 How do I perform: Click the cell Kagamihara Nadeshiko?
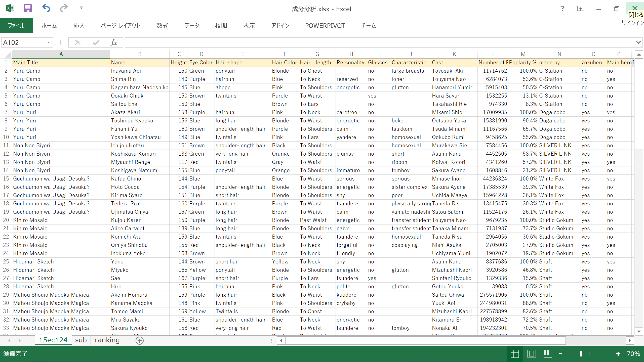[140, 87]
